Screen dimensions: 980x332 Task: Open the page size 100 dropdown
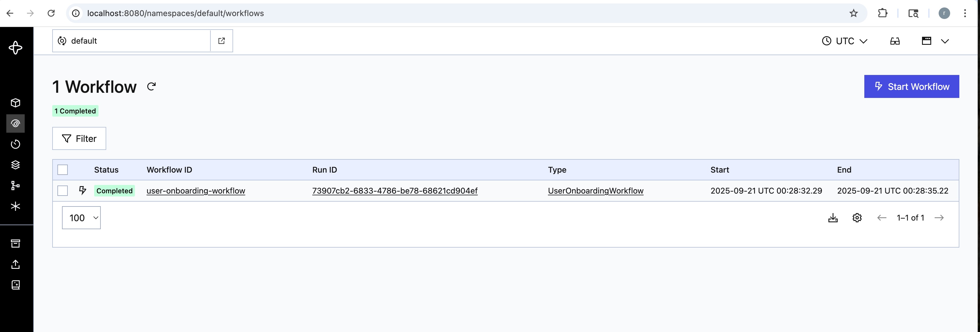(81, 217)
